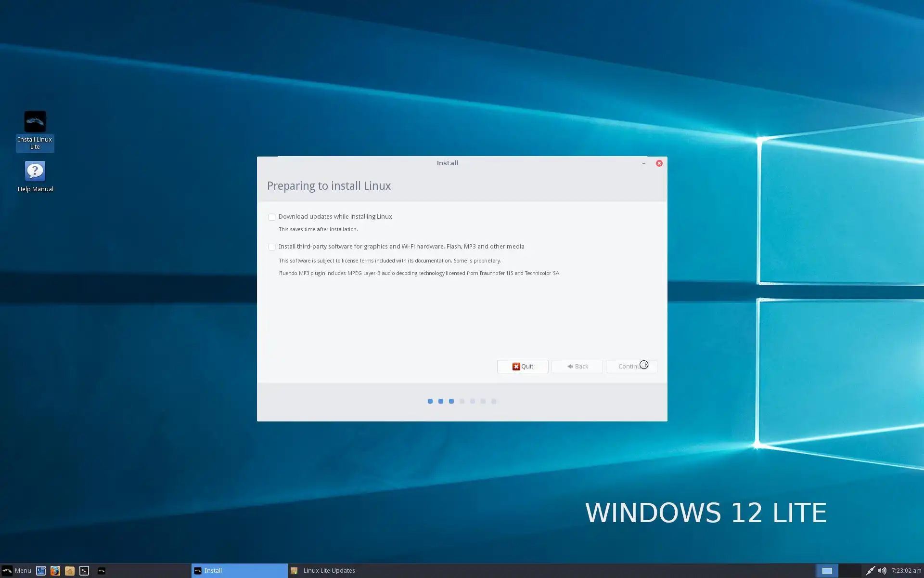Enable Download updates while installing Linux

(272, 217)
